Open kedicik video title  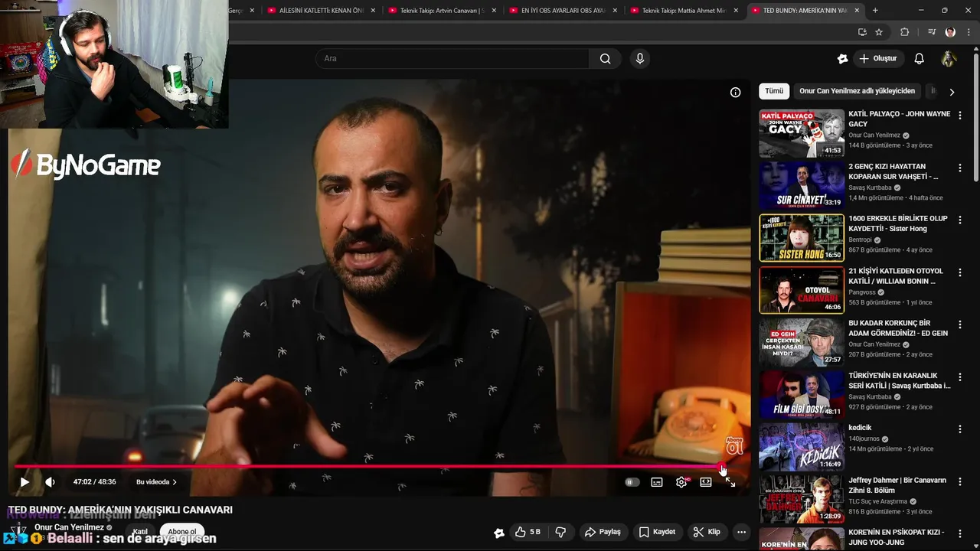pos(860,428)
